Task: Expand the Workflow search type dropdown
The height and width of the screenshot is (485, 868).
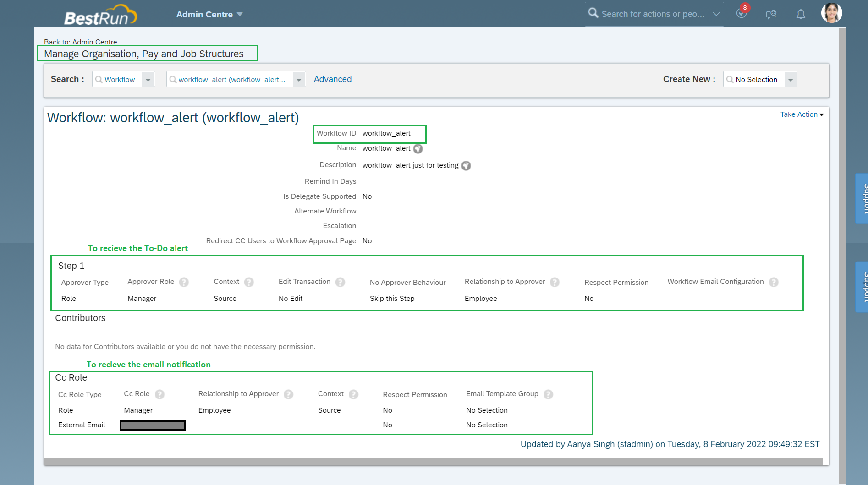Action: 148,80
